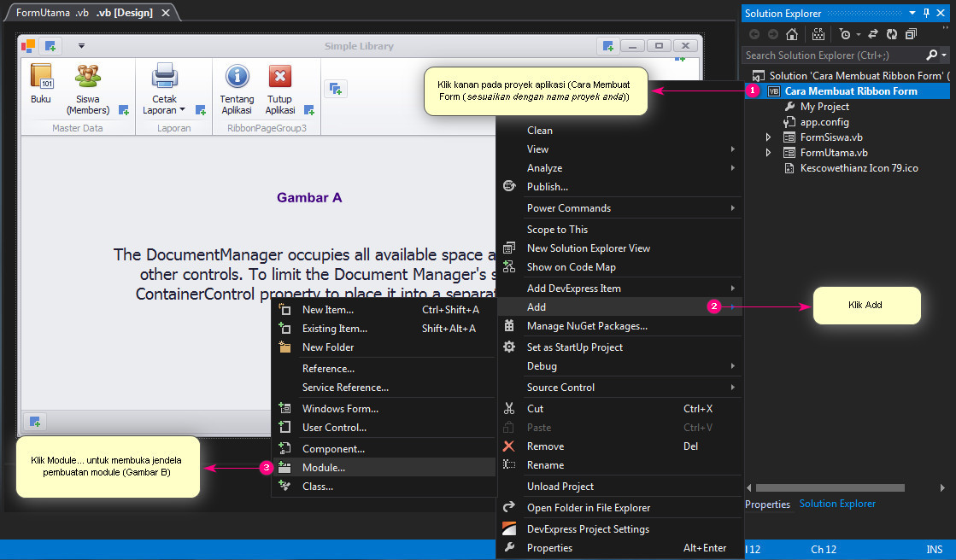Click Clean in the context menu
Screen dimensions: 956x560
(620, 131)
